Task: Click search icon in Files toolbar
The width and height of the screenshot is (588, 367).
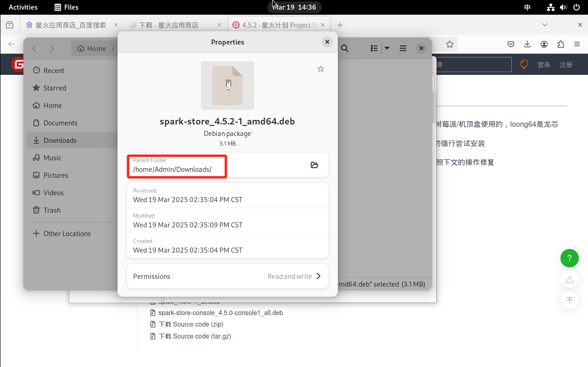Action: pos(345,48)
